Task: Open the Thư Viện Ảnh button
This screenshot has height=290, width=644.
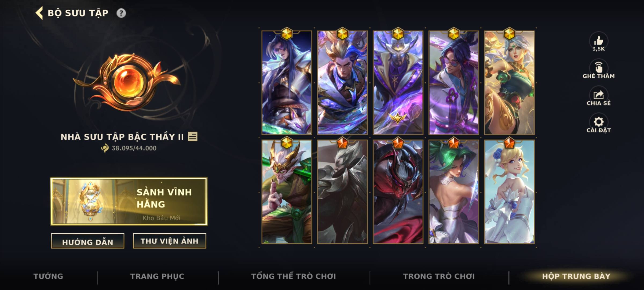Action: click(x=170, y=241)
